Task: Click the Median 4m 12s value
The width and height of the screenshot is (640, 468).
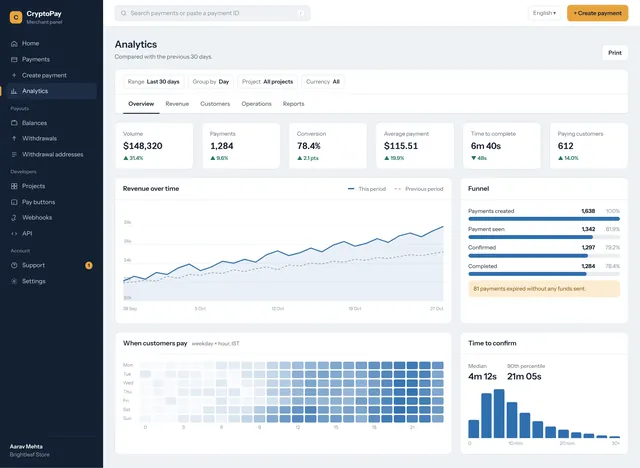Action: 482,376
